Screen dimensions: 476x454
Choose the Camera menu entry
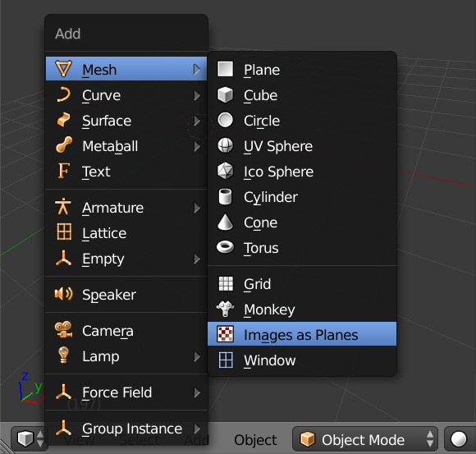coord(126,331)
